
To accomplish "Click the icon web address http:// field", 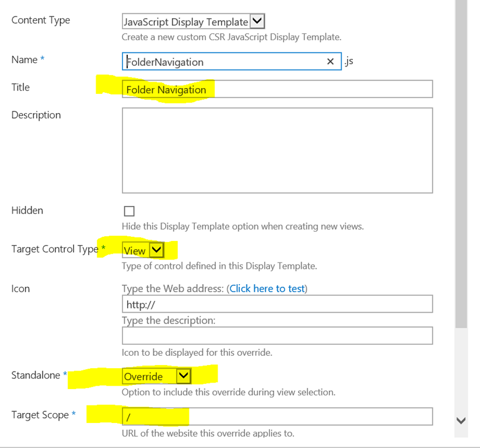I will pyautogui.click(x=277, y=304).
